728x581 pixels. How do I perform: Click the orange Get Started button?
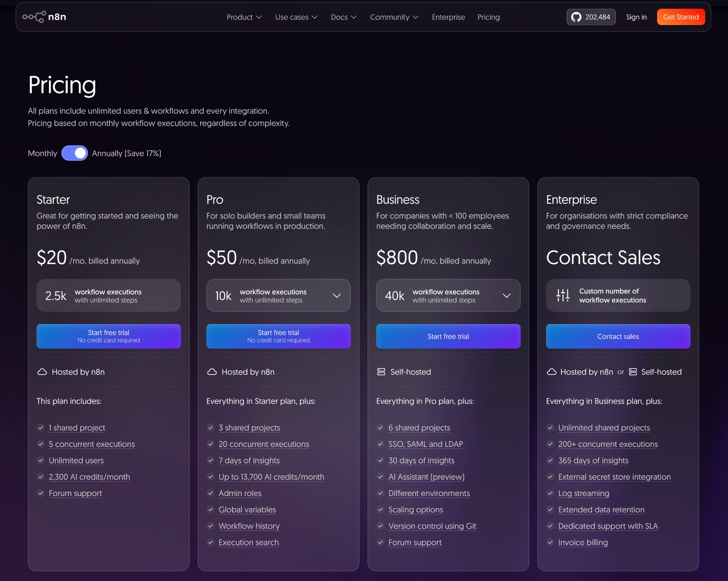pos(681,17)
